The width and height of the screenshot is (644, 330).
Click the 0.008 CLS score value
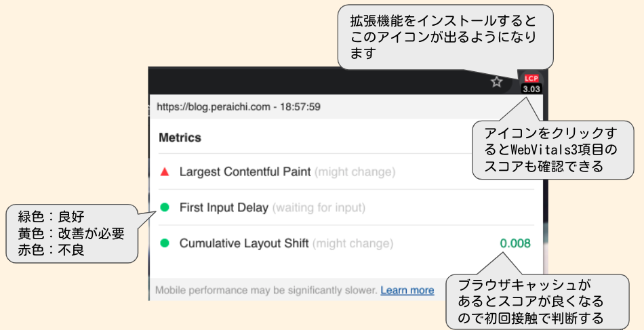click(515, 243)
